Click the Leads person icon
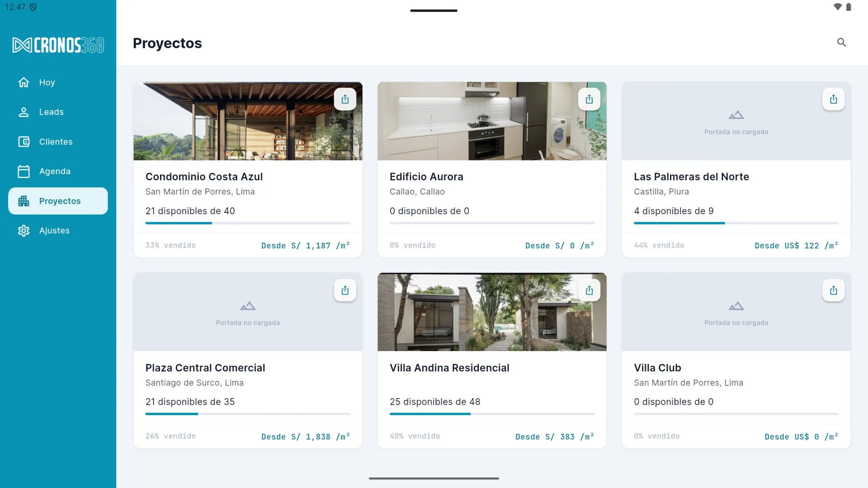868x488 pixels. tap(24, 112)
